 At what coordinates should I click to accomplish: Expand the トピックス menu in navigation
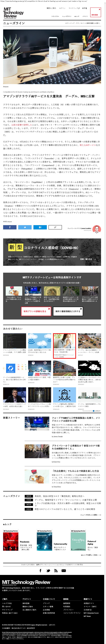click(55, 16)
